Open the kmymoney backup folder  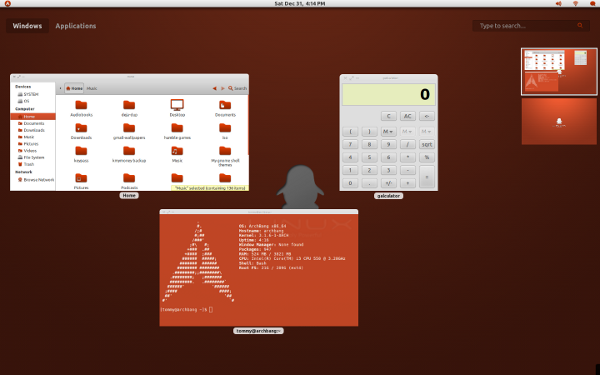click(x=129, y=151)
